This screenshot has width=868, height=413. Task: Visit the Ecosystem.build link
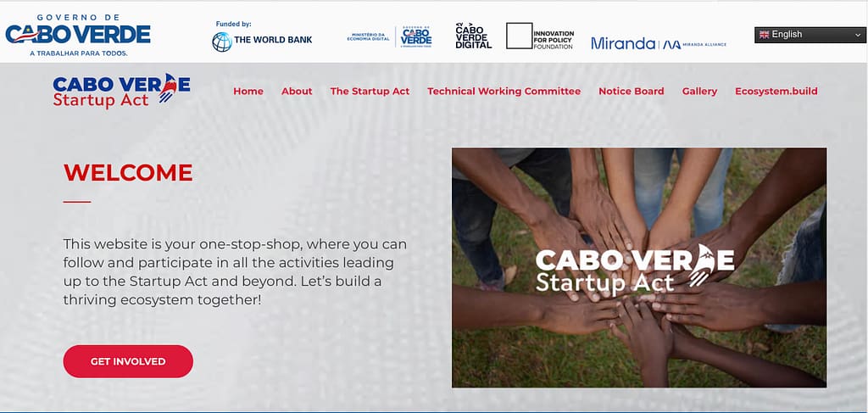pyautogui.click(x=776, y=92)
